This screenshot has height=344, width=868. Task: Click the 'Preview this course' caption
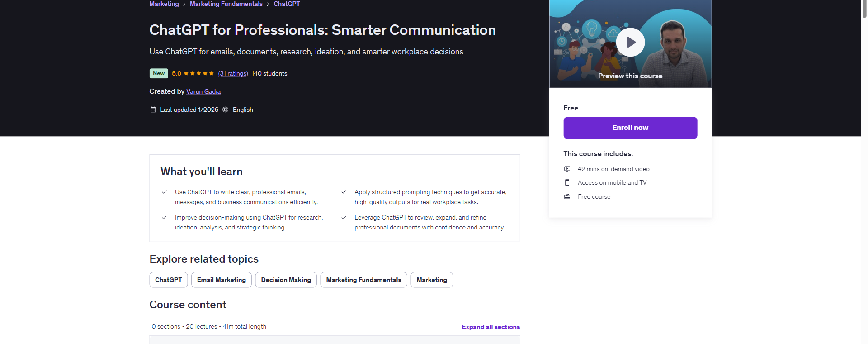[630, 76]
